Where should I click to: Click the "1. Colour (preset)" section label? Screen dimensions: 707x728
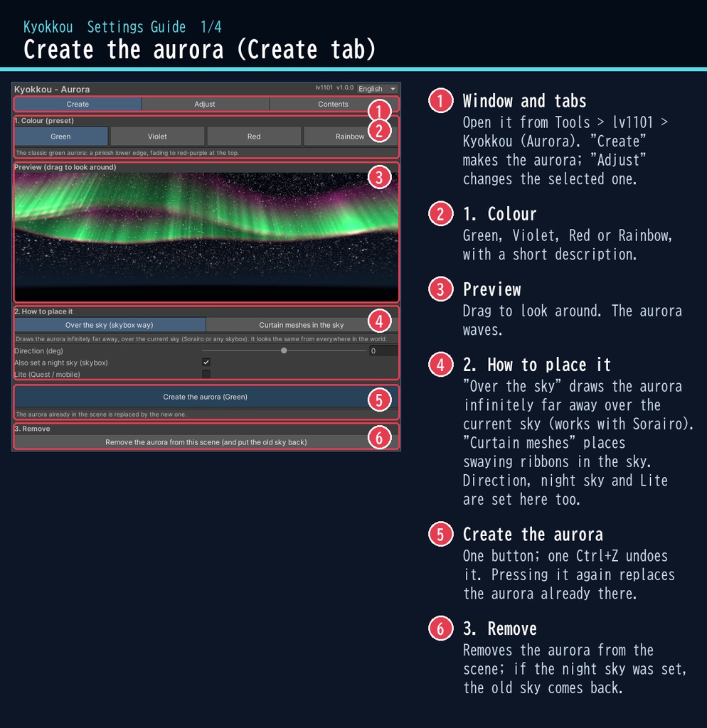(44, 121)
